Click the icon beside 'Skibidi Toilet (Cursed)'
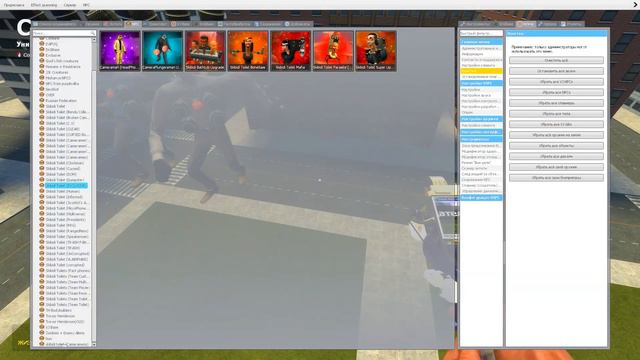Screen dimensions: 640x360 click(x=42, y=169)
